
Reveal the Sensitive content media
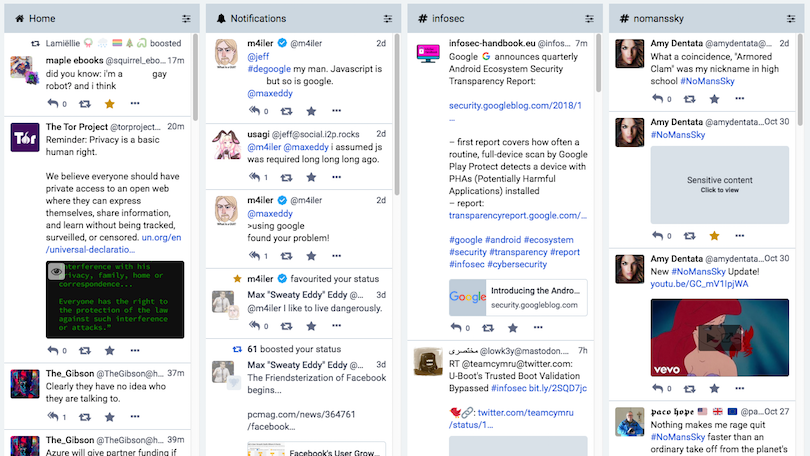point(720,185)
